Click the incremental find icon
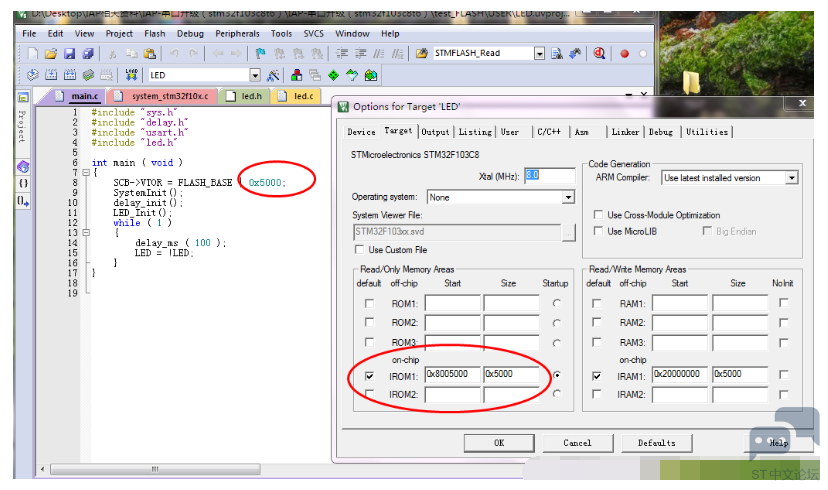 (x=575, y=53)
